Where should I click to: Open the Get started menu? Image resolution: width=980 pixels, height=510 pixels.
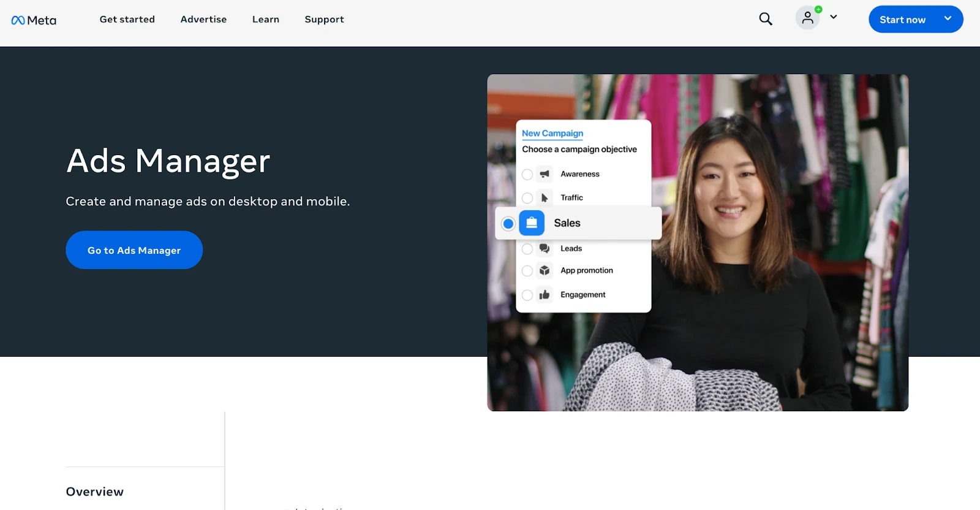tap(127, 20)
